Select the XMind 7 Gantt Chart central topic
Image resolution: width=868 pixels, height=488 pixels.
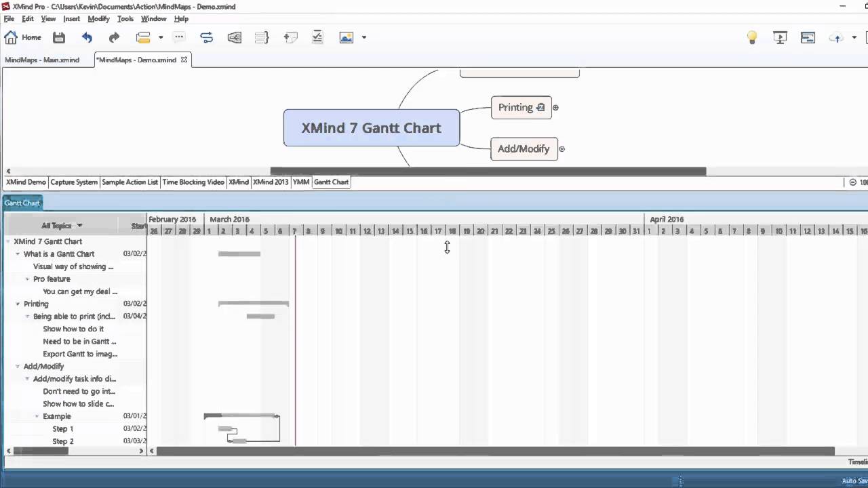(x=372, y=127)
